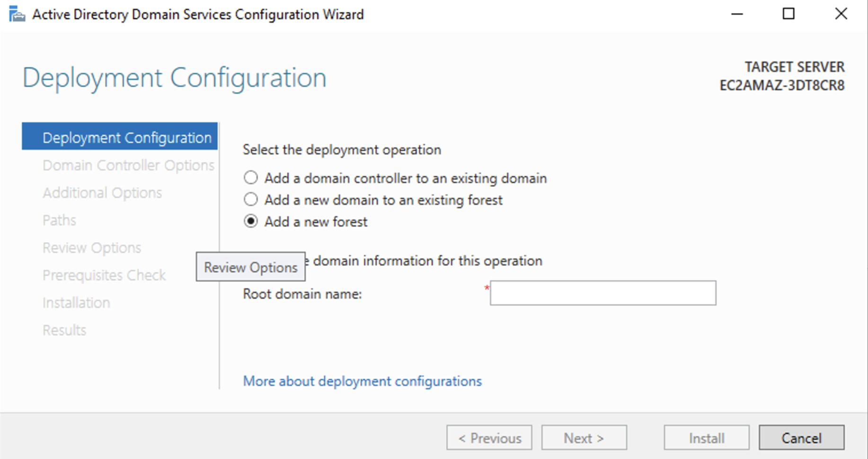Minimize the wizard window

click(737, 14)
